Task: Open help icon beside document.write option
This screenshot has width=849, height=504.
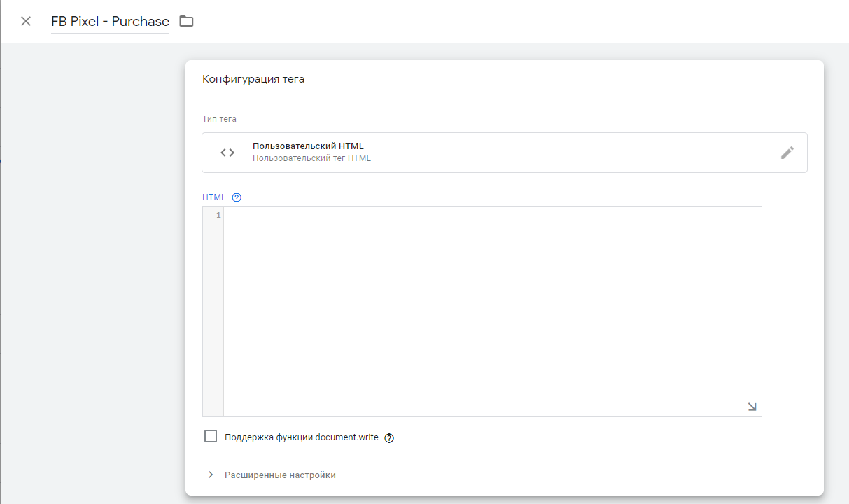Action: [x=390, y=438]
